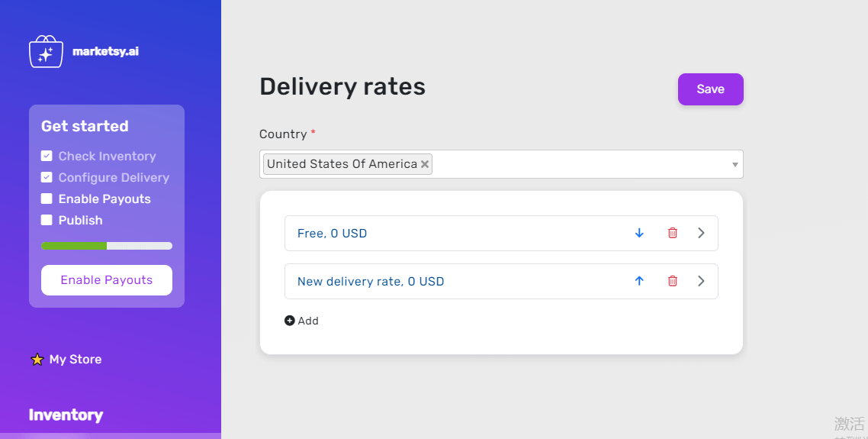
Task: Delete the New delivery rate entry
Action: click(x=673, y=281)
